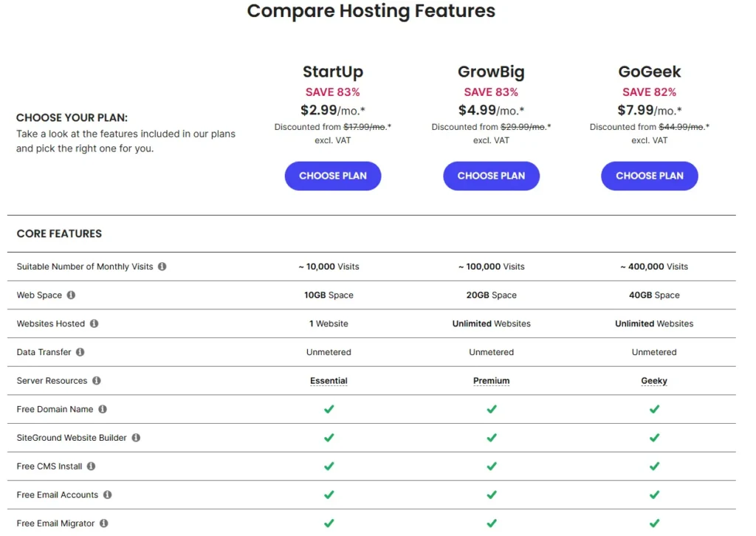Click the Free Email Migrator label
The width and height of the screenshot is (756, 536).
pos(55,523)
